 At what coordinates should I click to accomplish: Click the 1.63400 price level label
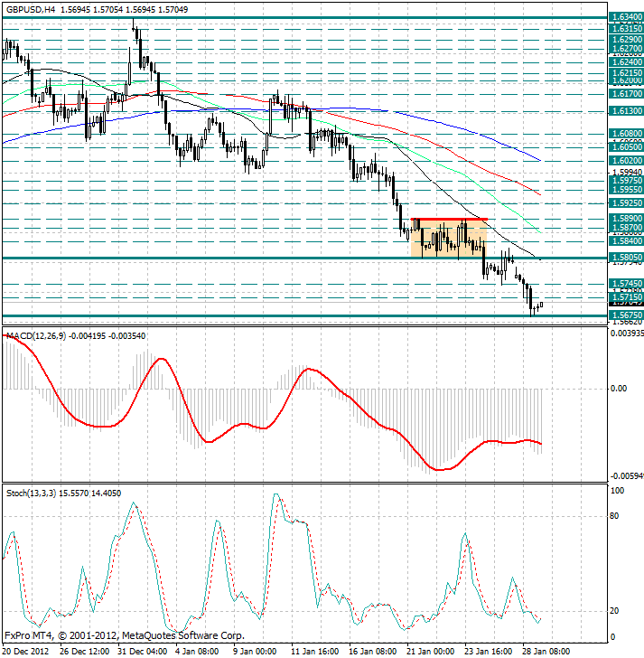(626, 17)
